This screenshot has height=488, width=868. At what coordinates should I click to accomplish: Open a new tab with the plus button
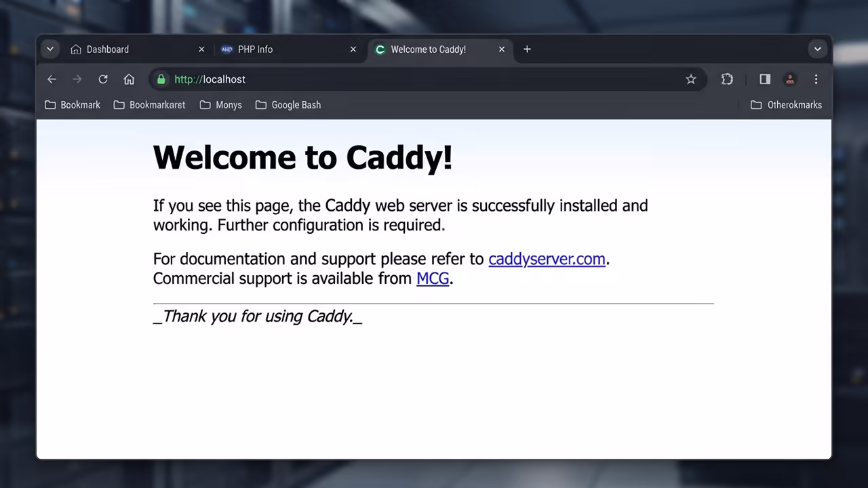527,49
